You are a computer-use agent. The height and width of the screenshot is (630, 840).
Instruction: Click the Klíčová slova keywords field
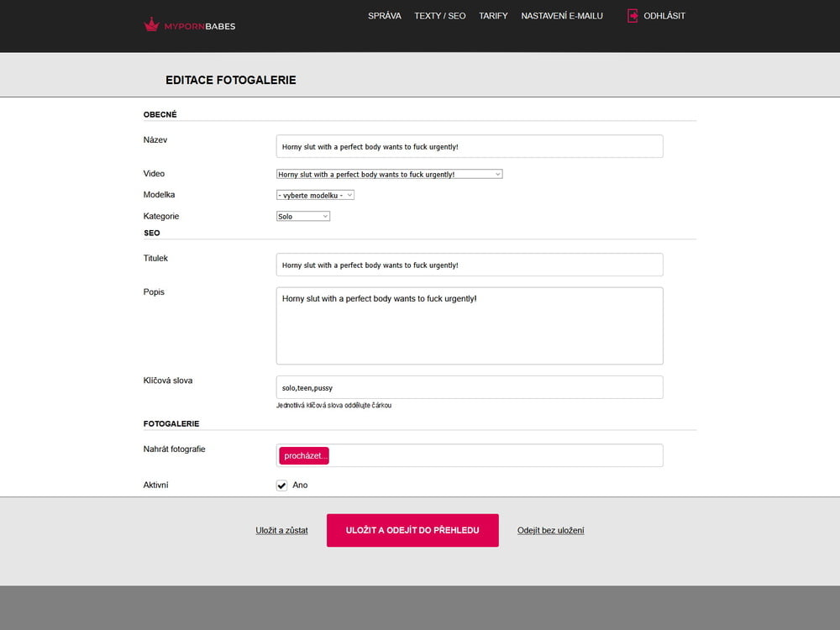point(469,386)
